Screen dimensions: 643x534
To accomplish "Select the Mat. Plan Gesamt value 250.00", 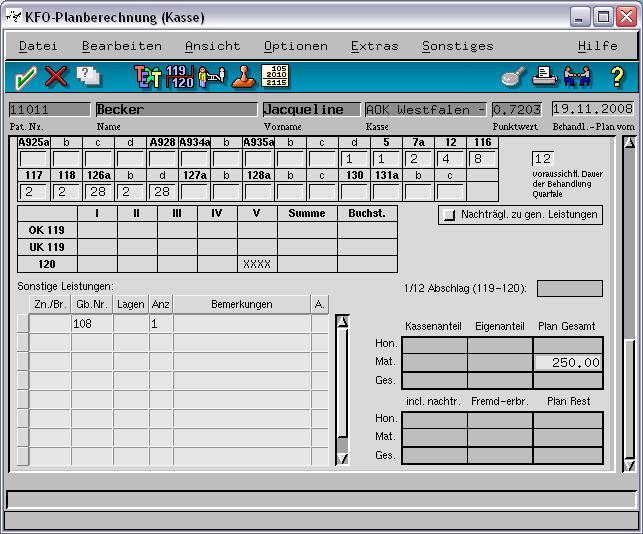I will (568, 363).
